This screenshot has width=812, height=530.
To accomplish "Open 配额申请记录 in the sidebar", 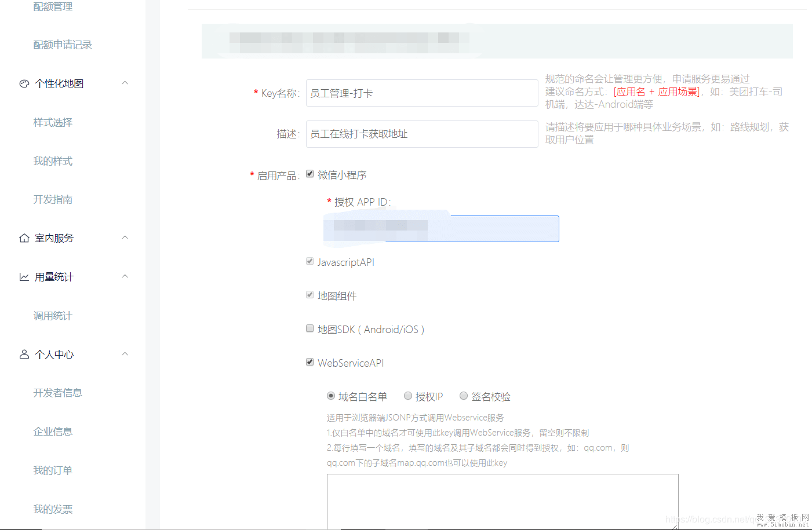I will [63, 45].
